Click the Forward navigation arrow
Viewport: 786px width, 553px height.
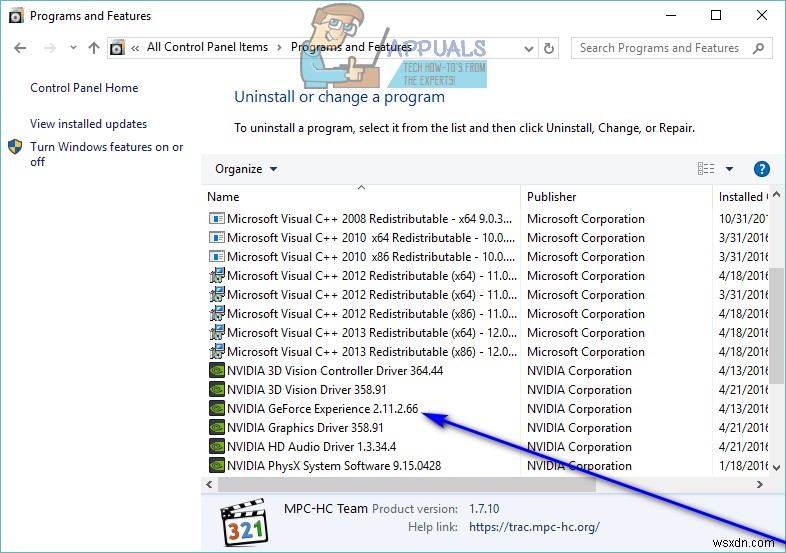coord(50,48)
